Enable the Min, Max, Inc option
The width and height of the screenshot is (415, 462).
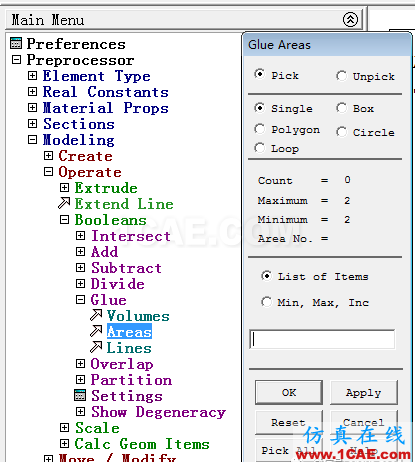point(266,302)
